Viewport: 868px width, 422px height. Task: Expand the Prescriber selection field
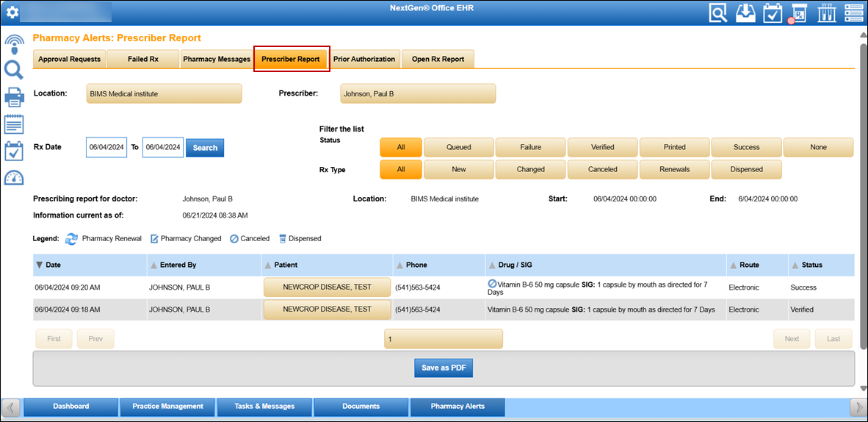417,94
